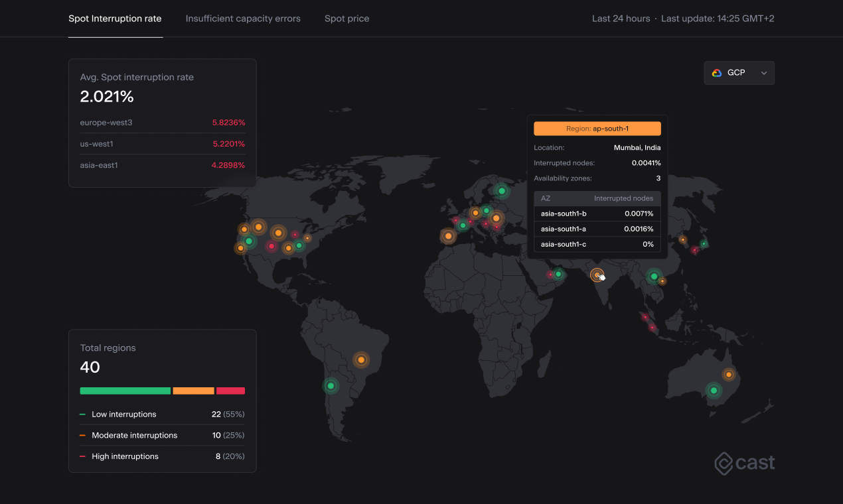Open the GCP cloud provider dropdown
Screen dimensions: 843x504
tap(739, 73)
